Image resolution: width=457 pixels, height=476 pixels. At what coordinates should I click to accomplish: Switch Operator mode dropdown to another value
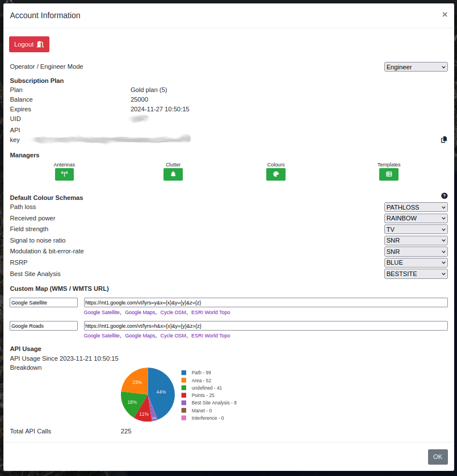pos(416,66)
